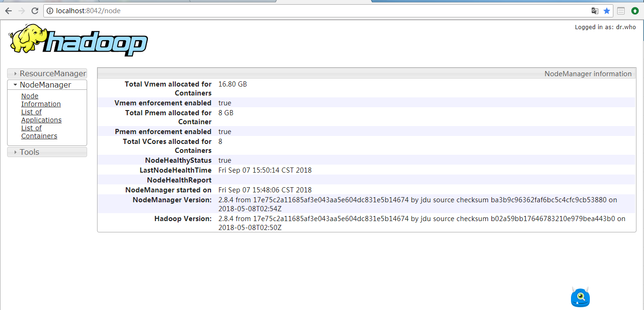Open the translate page icon
Screen dimensions: 644x310
coord(595,11)
